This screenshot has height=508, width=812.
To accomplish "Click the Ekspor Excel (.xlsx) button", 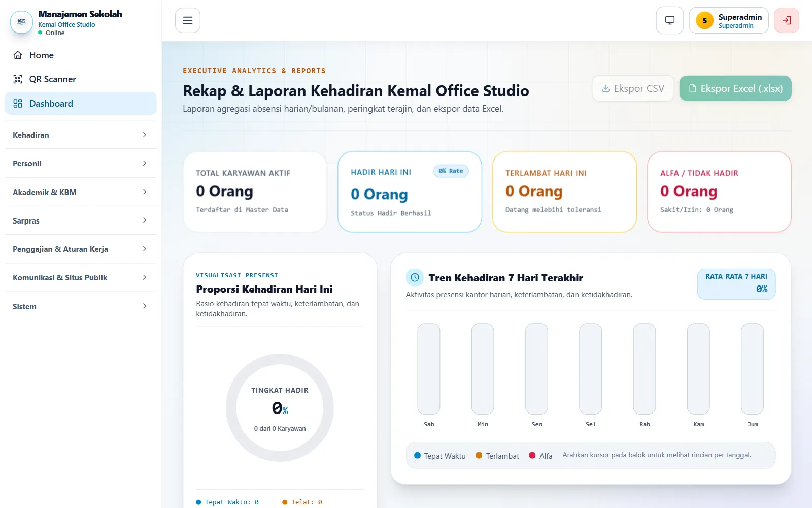I will click(x=735, y=88).
